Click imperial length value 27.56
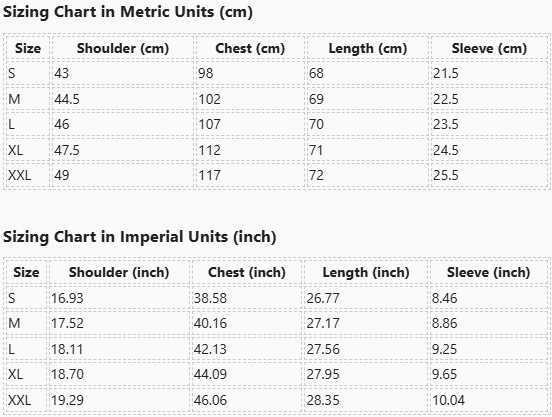Image resolution: width=552 pixels, height=417 pixels. coord(323,349)
